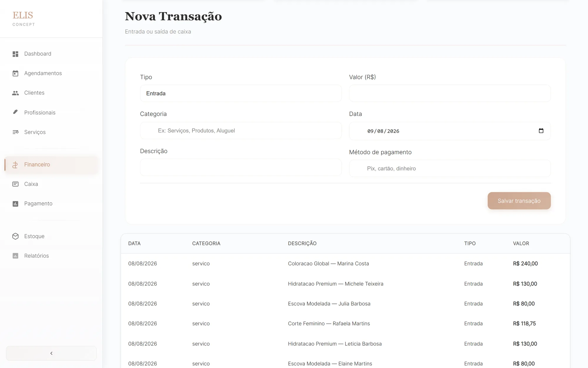Save using the Salvar transação button

point(519,201)
